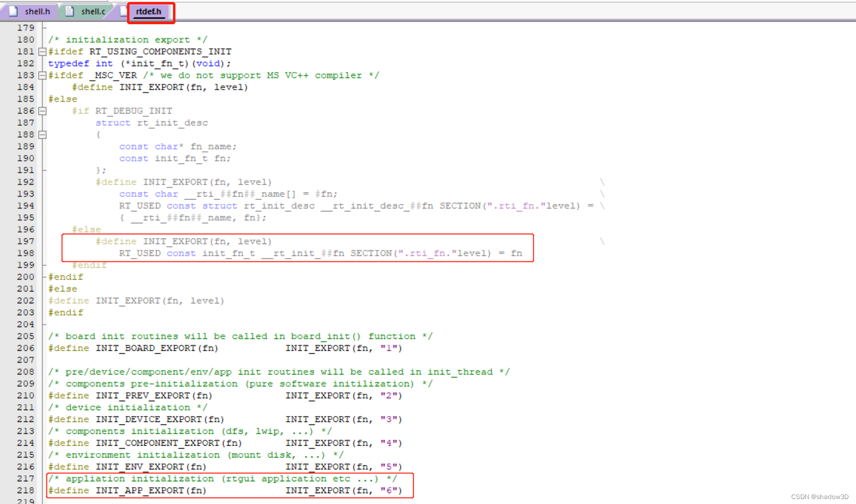
Task: Click RT_USING_COMPONENTS_INIT on line 181
Action: click(160, 51)
